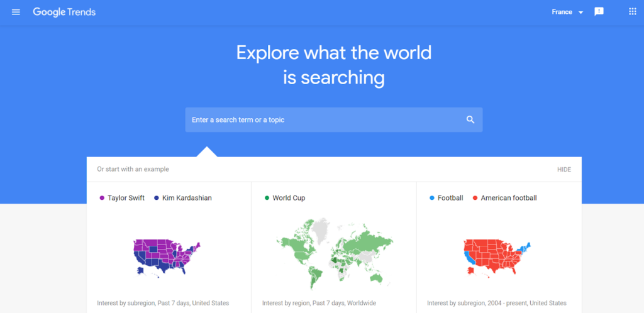Click the dropdown arrow beside France
This screenshot has height=313, width=644.
tap(581, 13)
